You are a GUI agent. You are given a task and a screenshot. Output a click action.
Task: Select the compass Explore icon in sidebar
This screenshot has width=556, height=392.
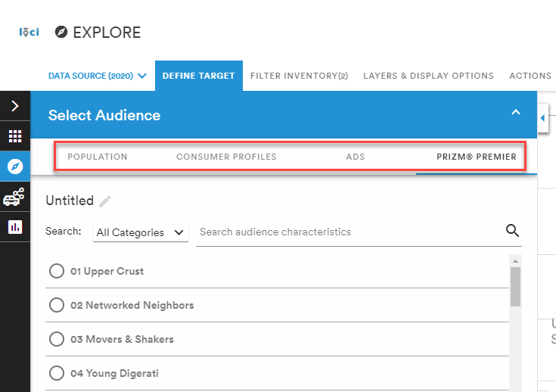coord(15,166)
